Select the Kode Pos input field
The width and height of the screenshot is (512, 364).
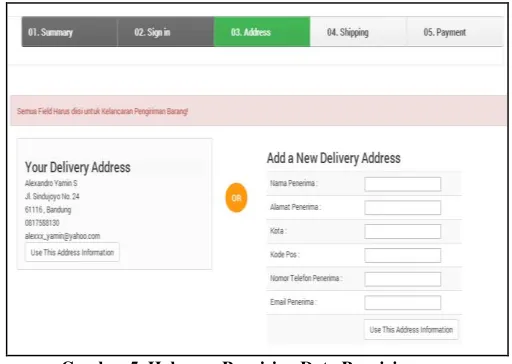coord(403,255)
